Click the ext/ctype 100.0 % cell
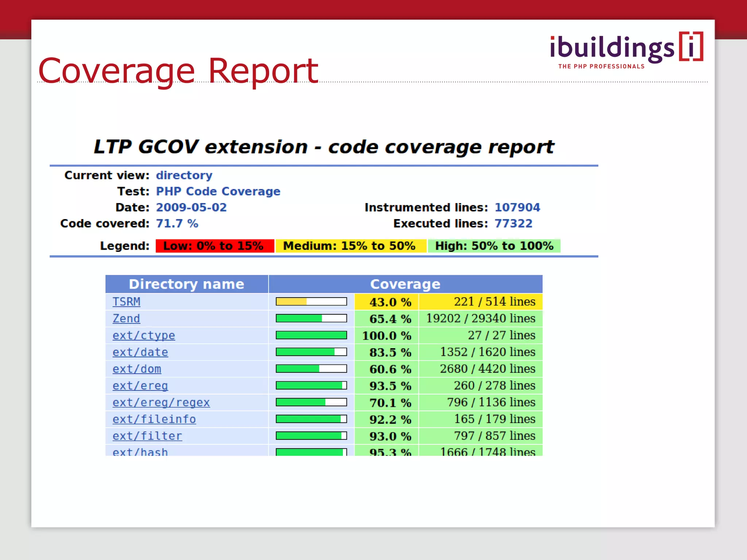This screenshot has height=560, width=747. (x=387, y=335)
